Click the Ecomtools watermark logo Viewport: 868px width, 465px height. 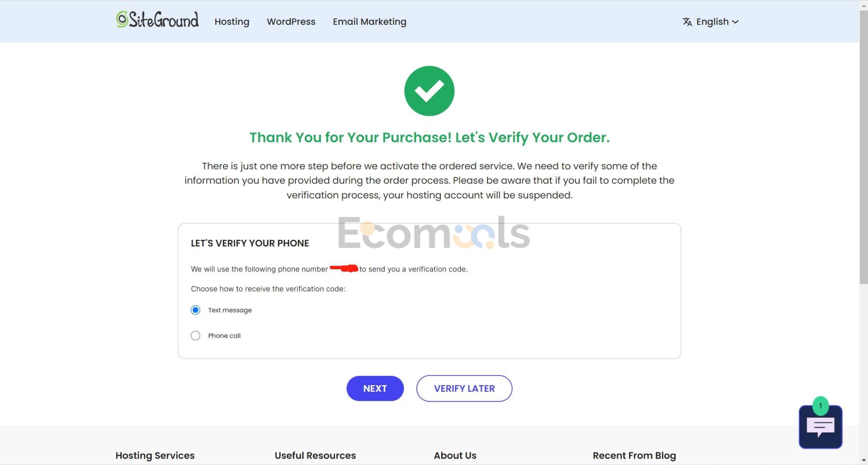point(434,232)
